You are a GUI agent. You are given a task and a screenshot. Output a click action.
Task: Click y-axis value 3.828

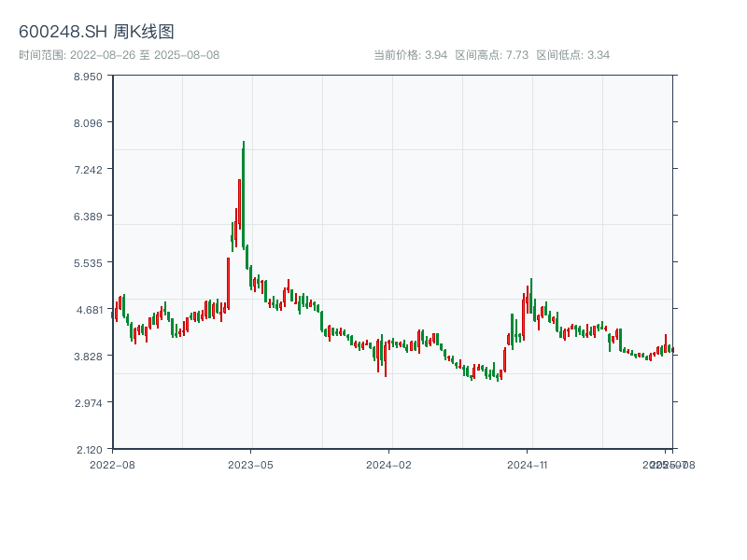[88, 357]
